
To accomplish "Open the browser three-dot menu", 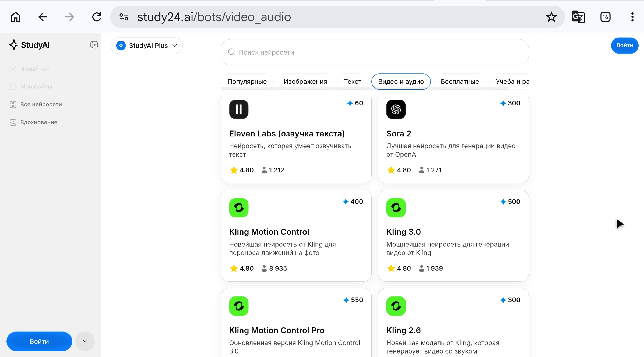I will tap(632, 17).
